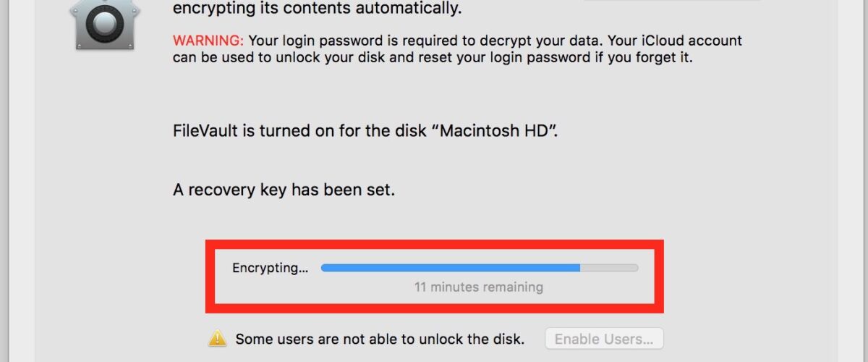Click the FileVault turned on for "Macintosh HD" text
This screenshot has width=868, height=362.
click(x=365, y=132)
